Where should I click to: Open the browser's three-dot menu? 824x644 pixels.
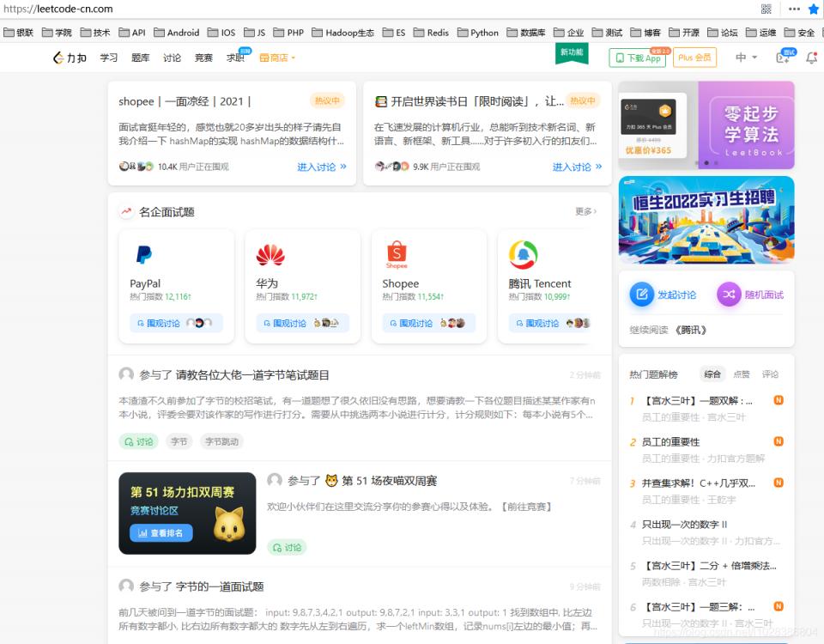[x=794, y=9]
